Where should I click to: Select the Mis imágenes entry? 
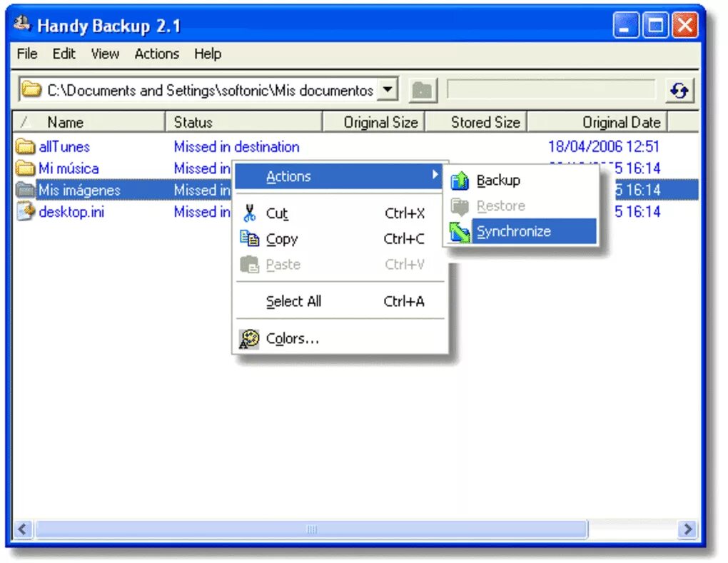[x=79, y=190]
